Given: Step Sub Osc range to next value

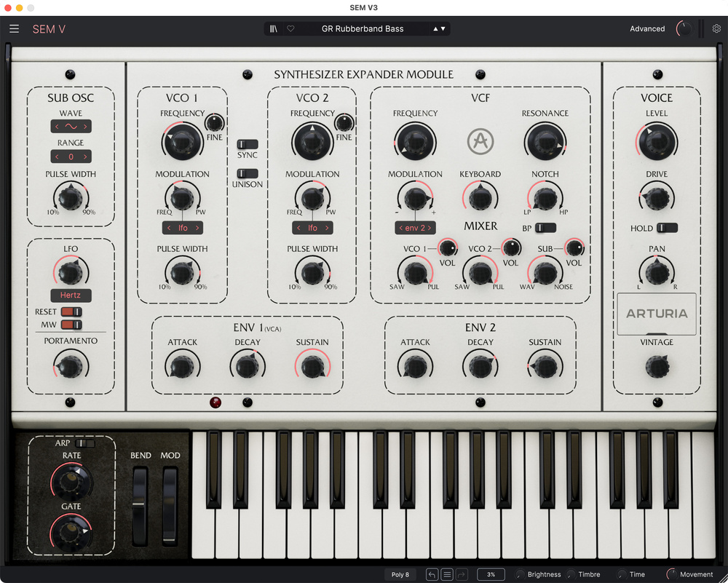Looking at the screenshot, I should [86, 156].
